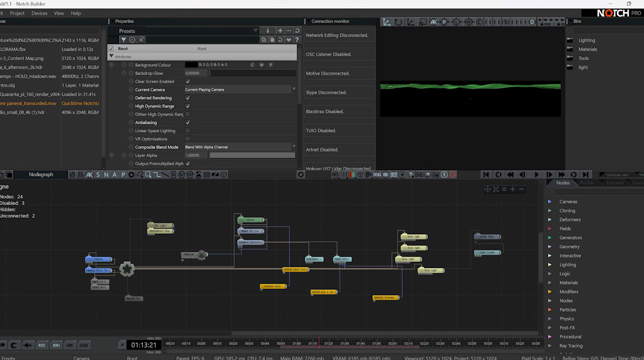The image size is (644, 360).
Task: Click the help question mark in Properties
Action: click(297, 40)
